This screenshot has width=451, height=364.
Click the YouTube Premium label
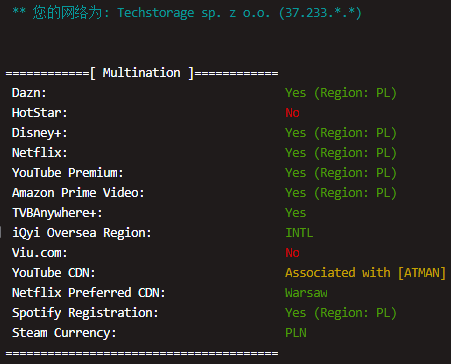tap(68, 173)
